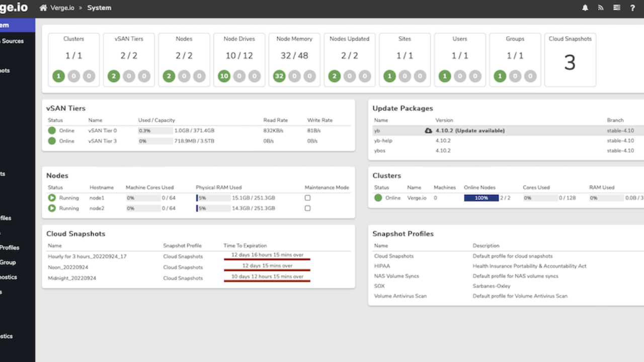The height and width of the screenshot is (362, 644).
Task: Open the Cloud Snapshots count card
Action: coord(570,60)
